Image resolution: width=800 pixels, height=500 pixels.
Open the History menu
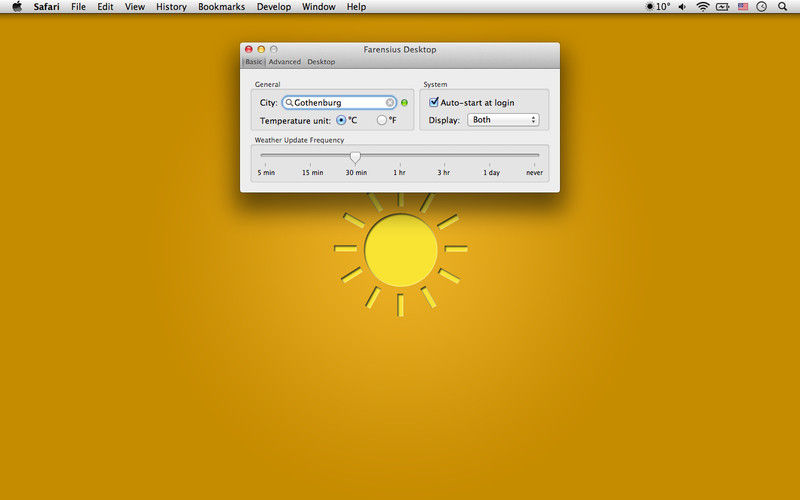point(171,7)
